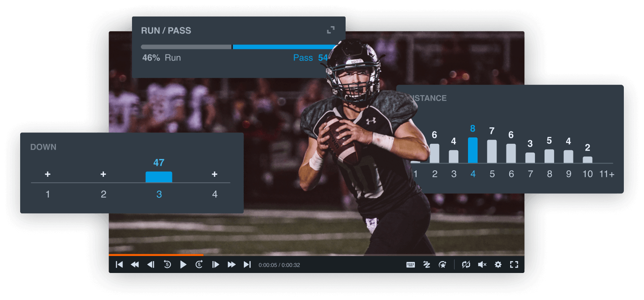
Task: Toggle the loop playback icon
Action: click(466, 265)
